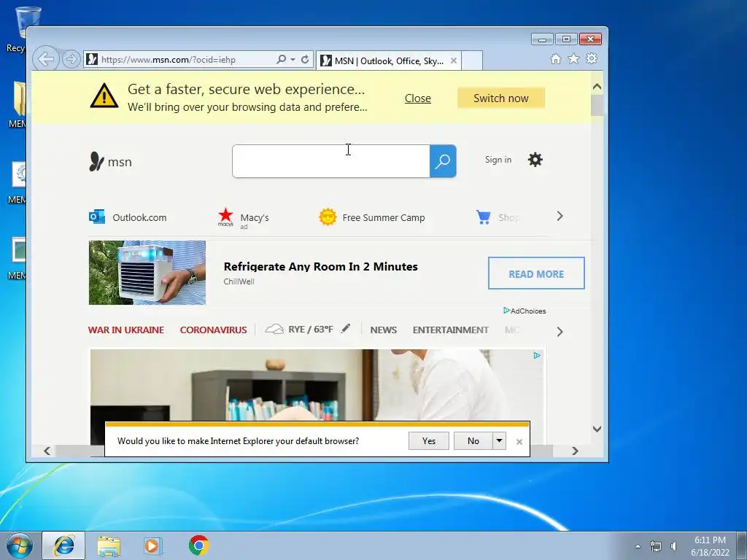Screen dimensions: 747x560
Task: Click the Close link in yellow banner
Action: (x=418, y=98)
